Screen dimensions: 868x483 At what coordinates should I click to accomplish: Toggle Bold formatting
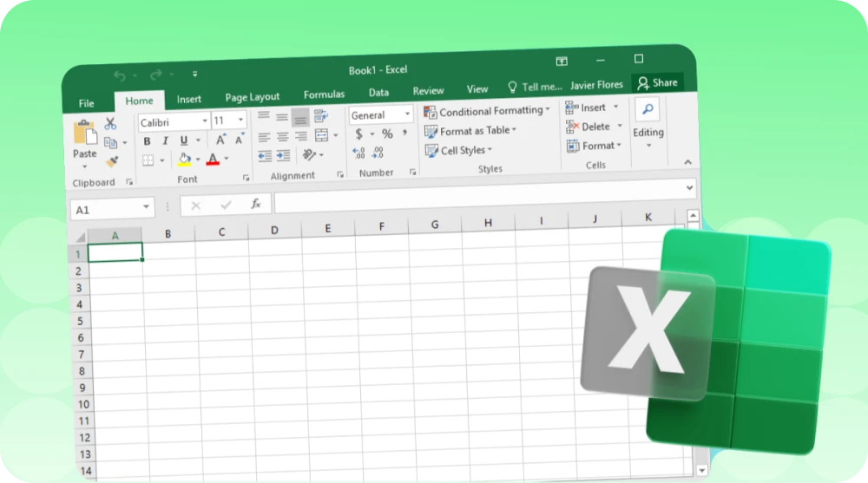coord(148,141)
